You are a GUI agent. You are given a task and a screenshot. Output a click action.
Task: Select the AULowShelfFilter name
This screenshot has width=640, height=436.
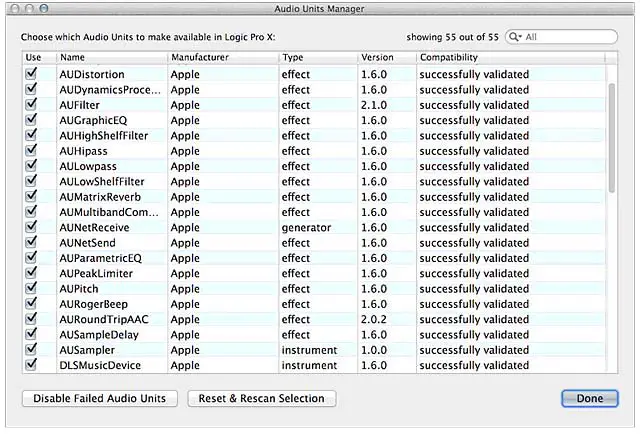[102, 182]
